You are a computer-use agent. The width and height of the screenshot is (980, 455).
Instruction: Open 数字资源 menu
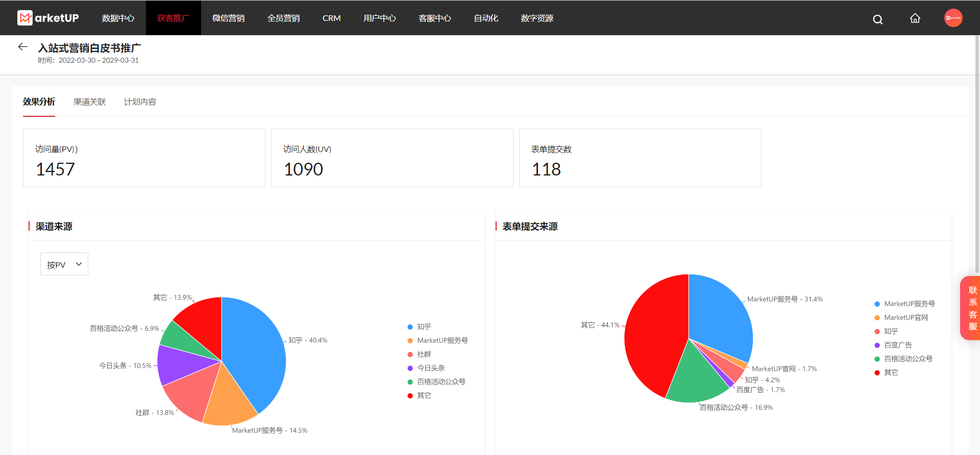click(537, 18)
